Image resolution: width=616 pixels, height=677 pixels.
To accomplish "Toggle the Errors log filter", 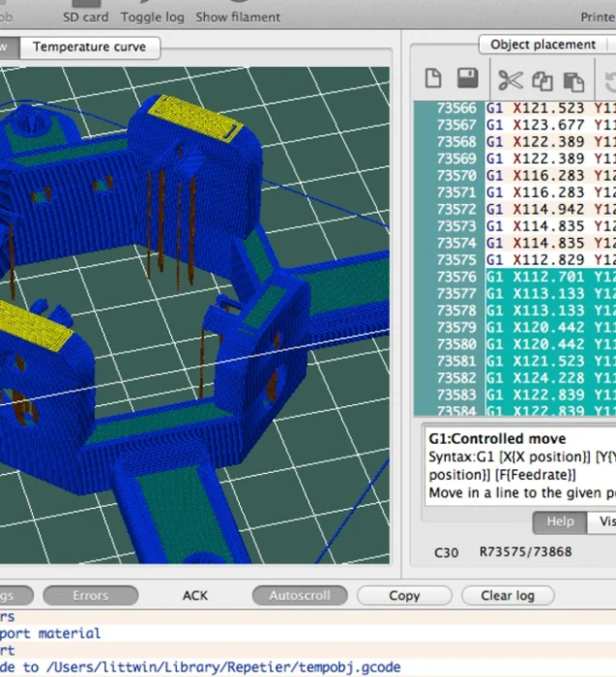I will (90, 596).
